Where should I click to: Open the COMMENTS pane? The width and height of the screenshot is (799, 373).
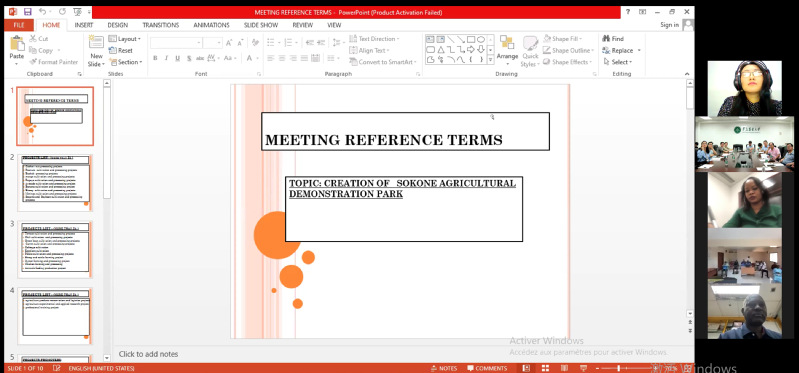[x=487, y=368]
